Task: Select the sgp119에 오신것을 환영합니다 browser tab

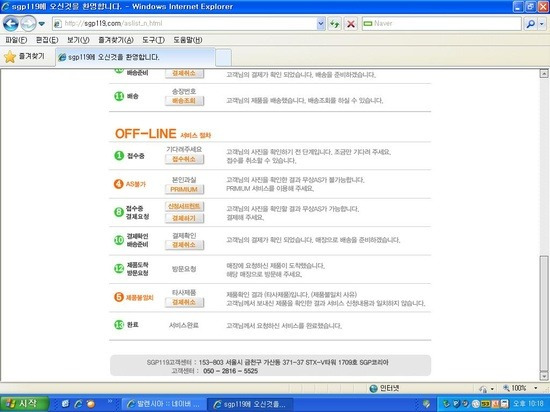Action: click(x=135, y=57)
